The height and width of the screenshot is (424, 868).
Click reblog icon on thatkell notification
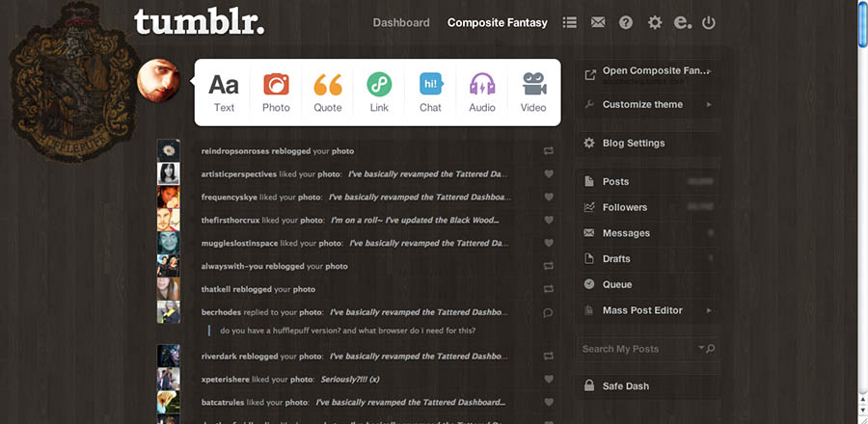(x=549, y=289)
